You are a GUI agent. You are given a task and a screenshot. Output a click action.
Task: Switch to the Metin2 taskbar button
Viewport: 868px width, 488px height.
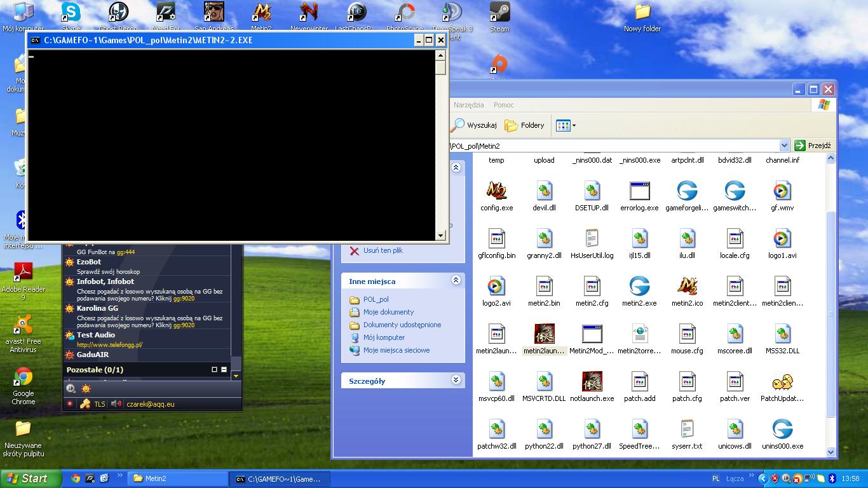coord(179,478)
